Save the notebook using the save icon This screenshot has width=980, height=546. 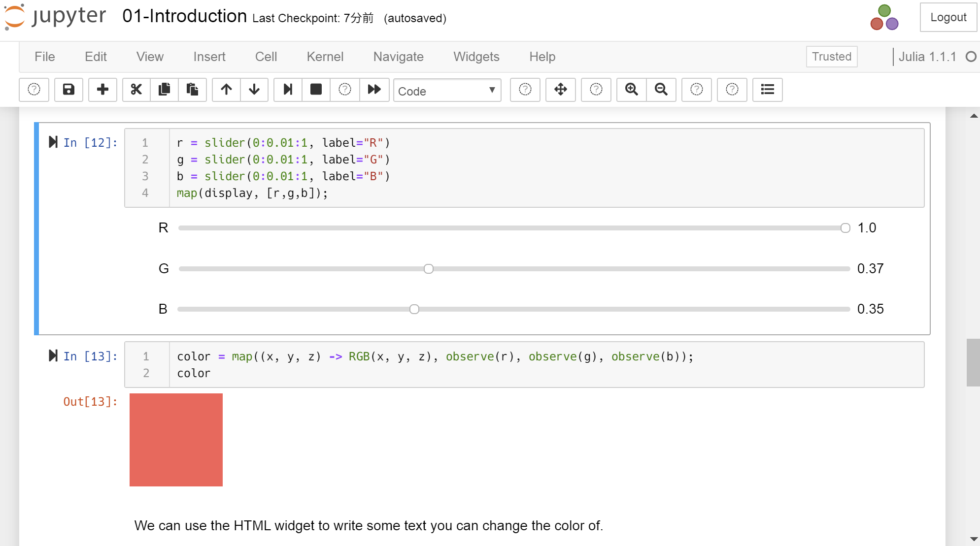click(68, 90)
